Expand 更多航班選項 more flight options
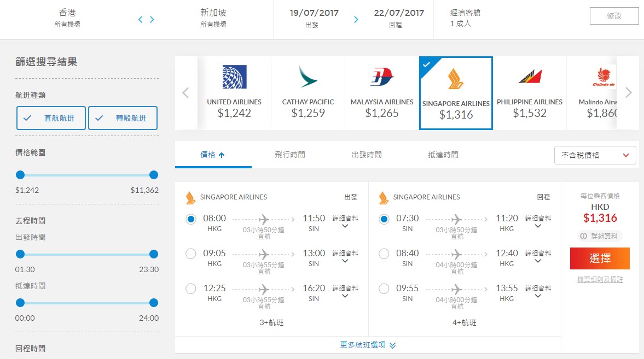This screenshot has width=644, height=359. click(x=368, y=345)
